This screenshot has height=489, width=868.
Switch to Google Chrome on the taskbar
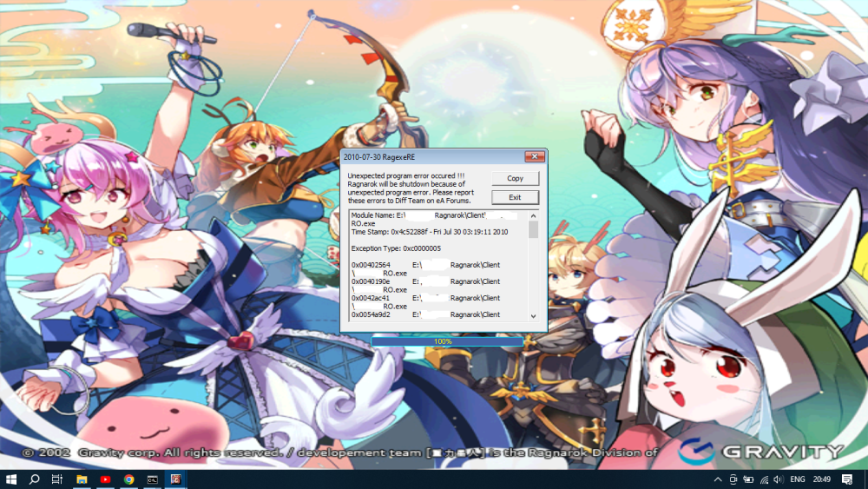click(128, 479)
